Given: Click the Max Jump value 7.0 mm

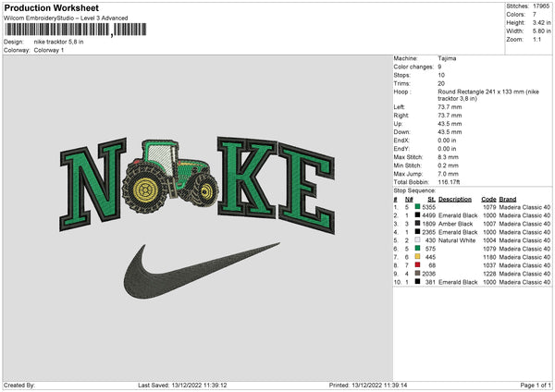Looking at the screenshot, I should tap(448, 174).
